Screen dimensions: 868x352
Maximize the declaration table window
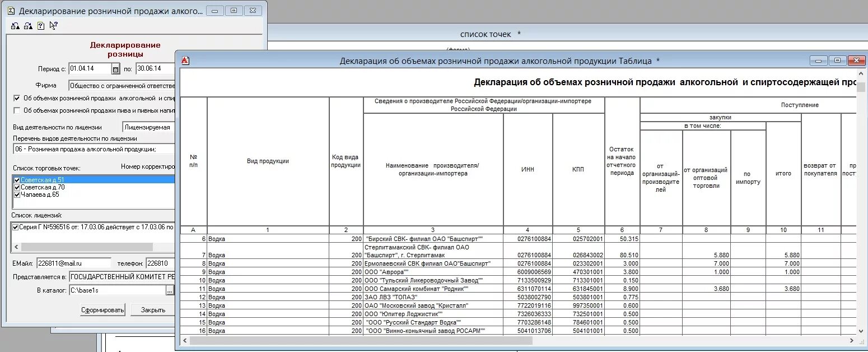[x=837, y=61]
